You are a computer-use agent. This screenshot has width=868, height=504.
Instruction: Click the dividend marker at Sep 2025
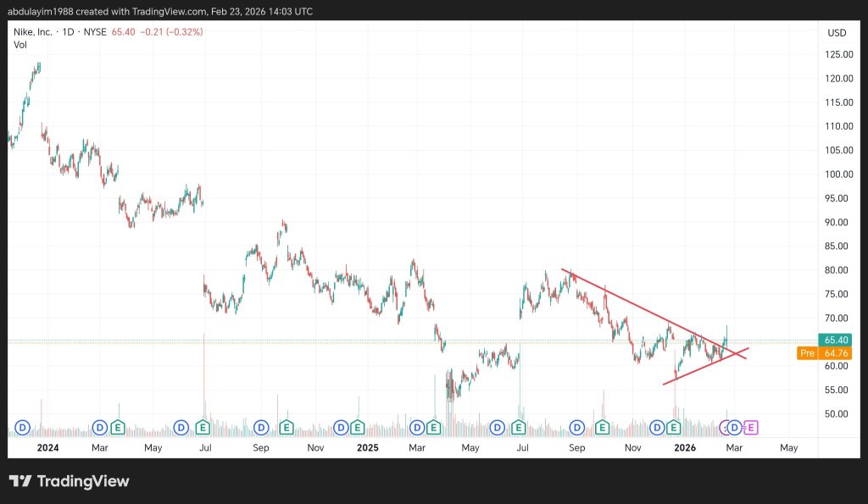tap(577, 428)
